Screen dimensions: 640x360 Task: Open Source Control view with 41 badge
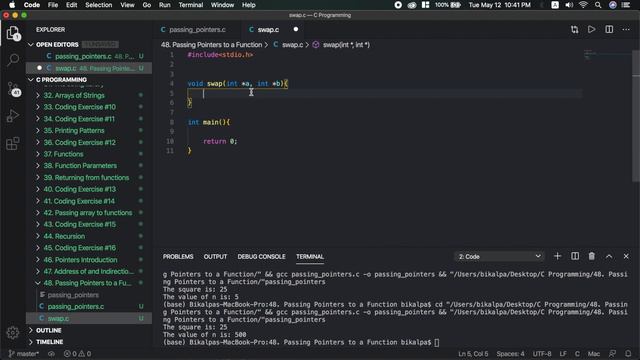pos(13,89)
